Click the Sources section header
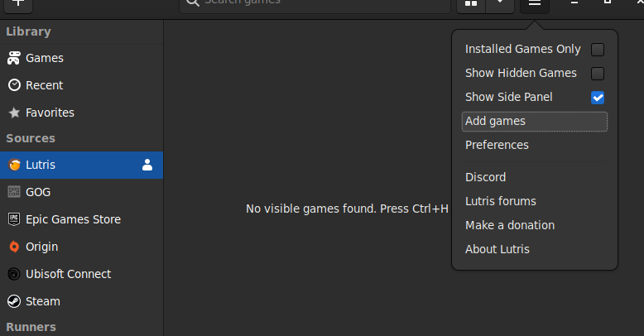Viewport: 644px width, 336px height. click(31, 138)
